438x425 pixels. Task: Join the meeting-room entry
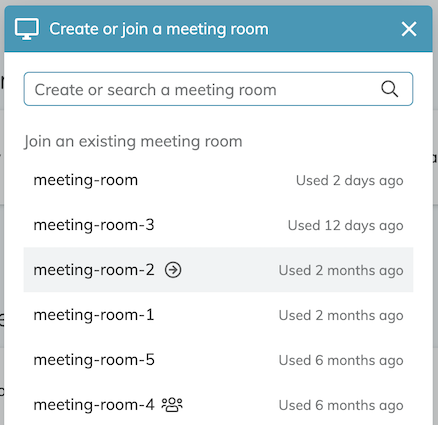(x=218, y=180)
